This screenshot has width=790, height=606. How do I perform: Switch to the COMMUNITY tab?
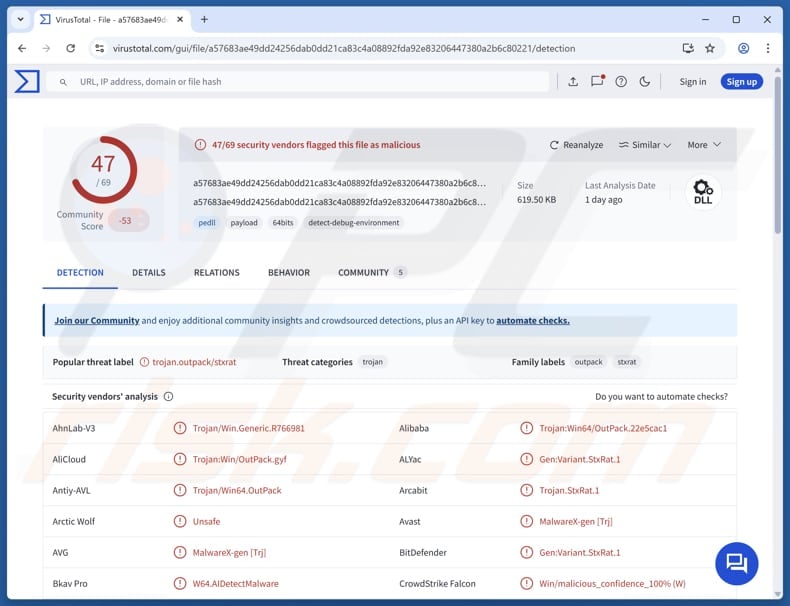coord(372,273)
